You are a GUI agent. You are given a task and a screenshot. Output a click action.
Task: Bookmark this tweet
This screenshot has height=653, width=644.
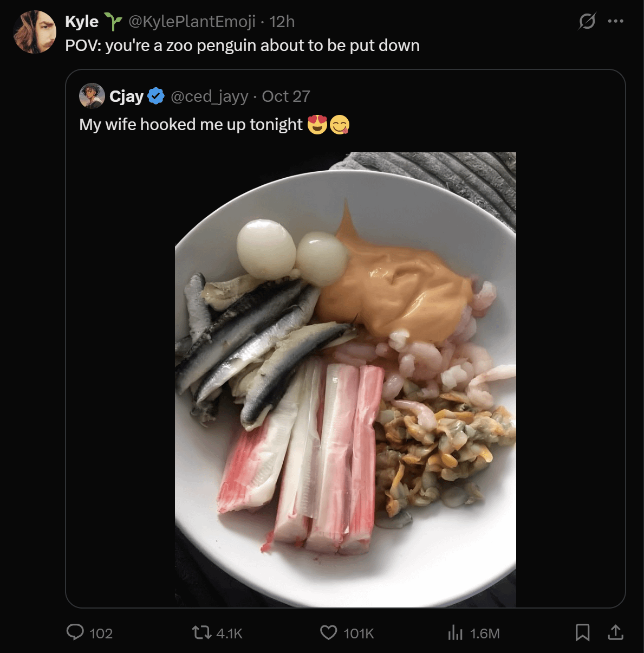tap(582, 632)
